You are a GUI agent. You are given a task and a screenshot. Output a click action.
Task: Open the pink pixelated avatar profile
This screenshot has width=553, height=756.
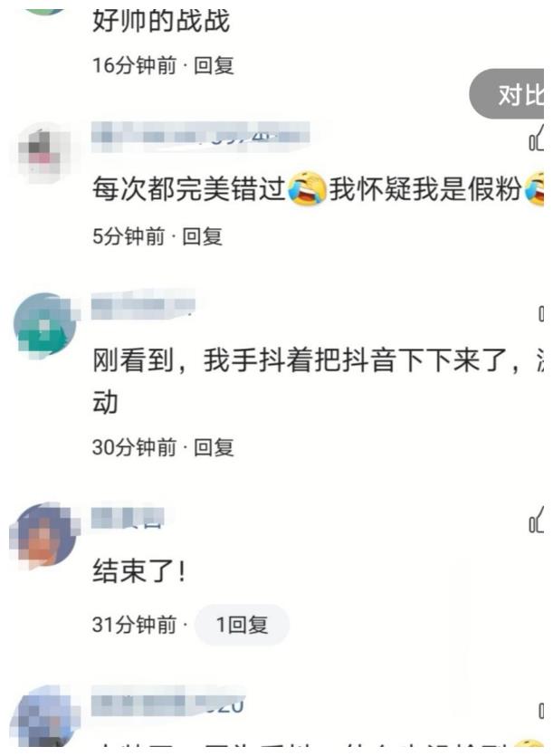tap(41, 152)
